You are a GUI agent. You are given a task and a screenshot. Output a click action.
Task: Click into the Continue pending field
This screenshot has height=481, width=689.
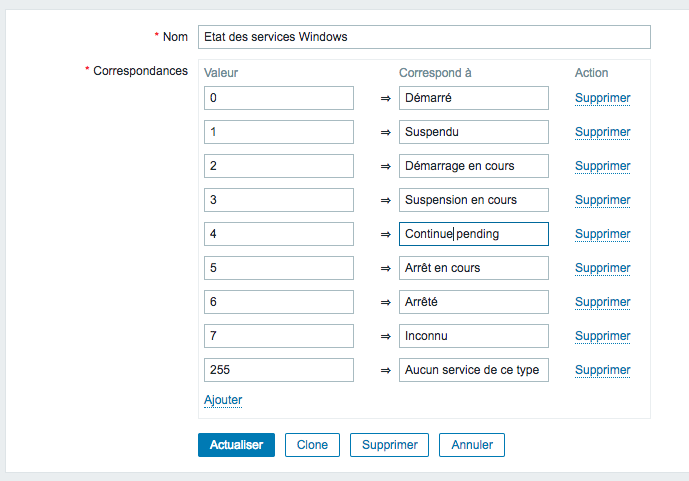(x=474, y=234)
